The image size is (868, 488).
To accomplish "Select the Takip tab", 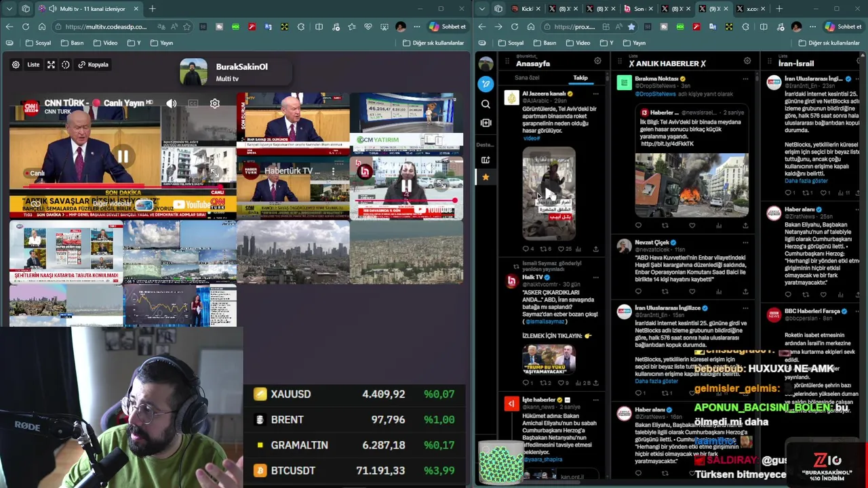I will pyautogui.click(x=580, y=77).
